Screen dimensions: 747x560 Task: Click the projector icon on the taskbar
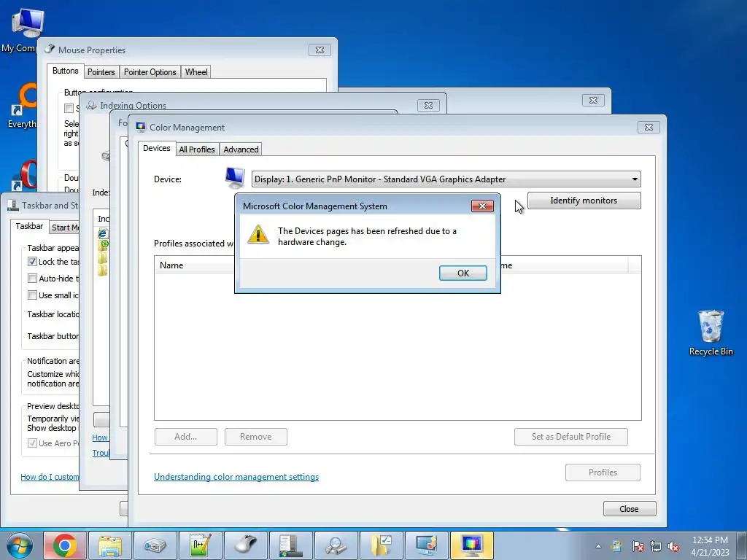[155, 545]
